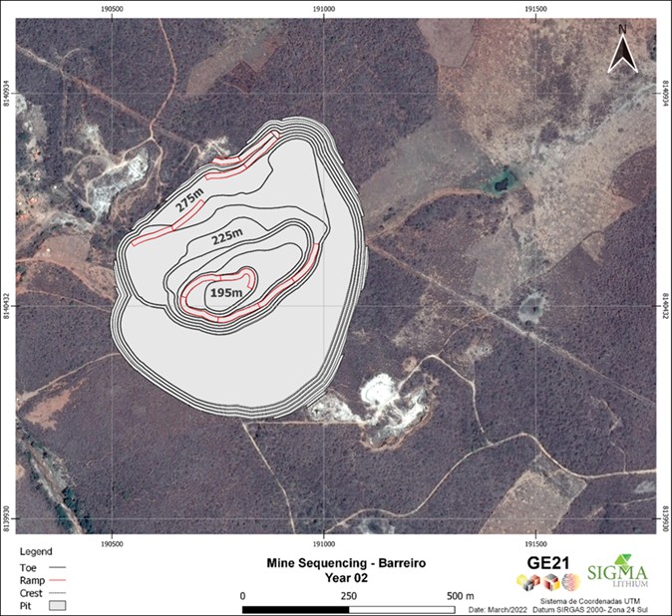Click the left 8140432 northing label
This screenshot has height=616, width=672.
[x=6, y=306]
